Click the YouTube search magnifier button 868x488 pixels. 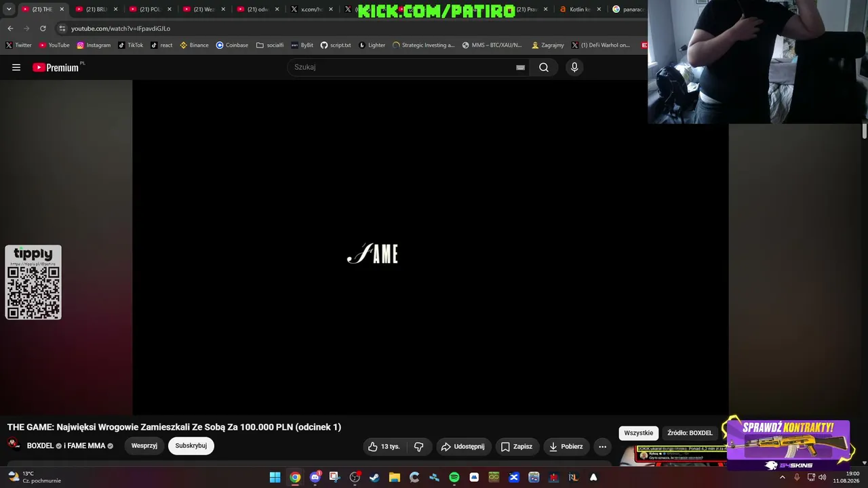544,67
